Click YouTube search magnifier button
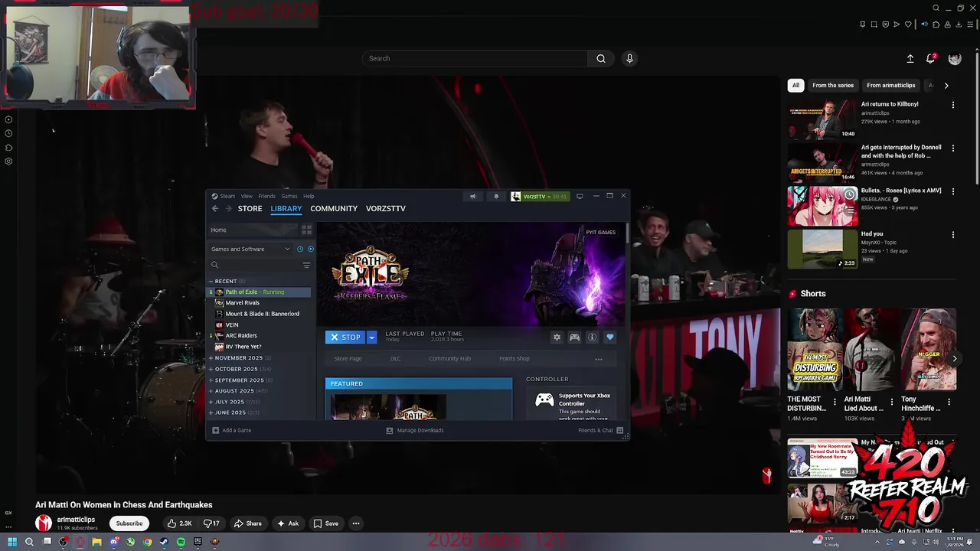980x551 pixels. coord(601,58)
